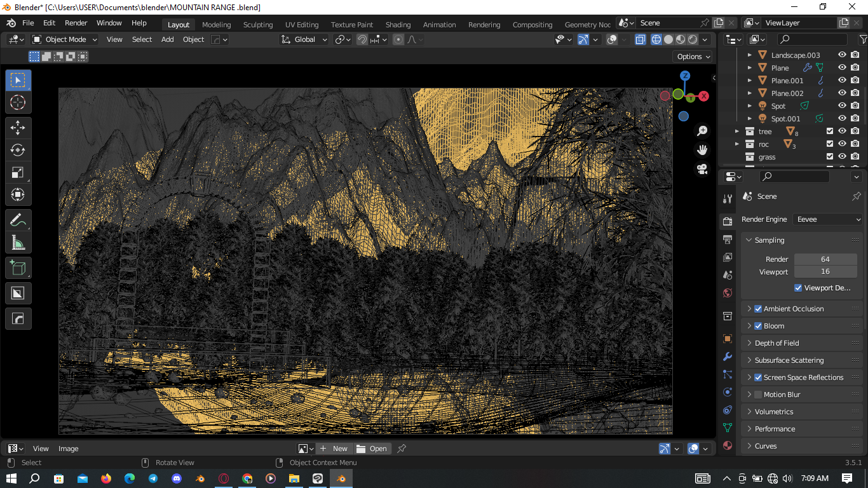This screenshot has height=488, width=868.
Task: Select the Cursor tool
Action: (x=18, y=102)
